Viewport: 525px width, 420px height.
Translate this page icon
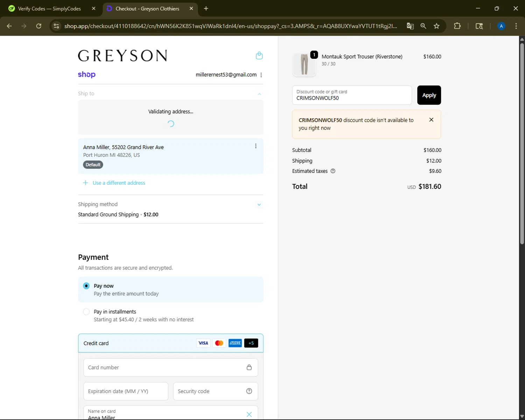point(410,26)
